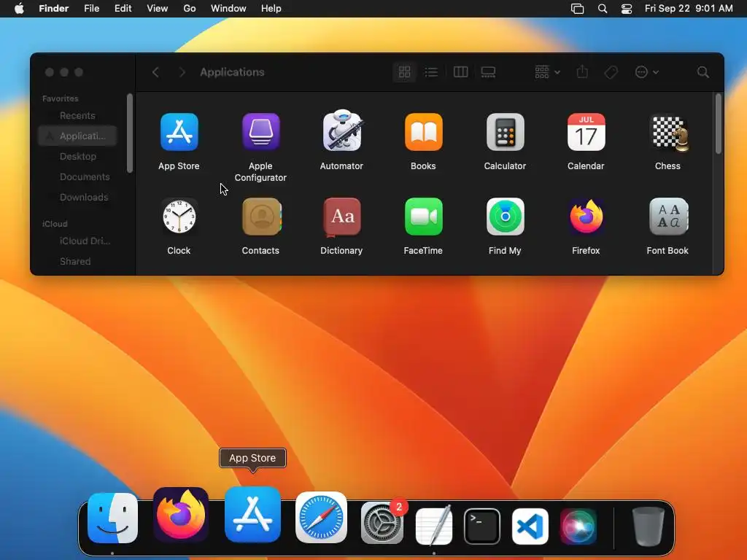Switch to gallery view in Finder toolbar
Image resolution: width=747 pixels, height=560 pixels.
tap(488, 72)
